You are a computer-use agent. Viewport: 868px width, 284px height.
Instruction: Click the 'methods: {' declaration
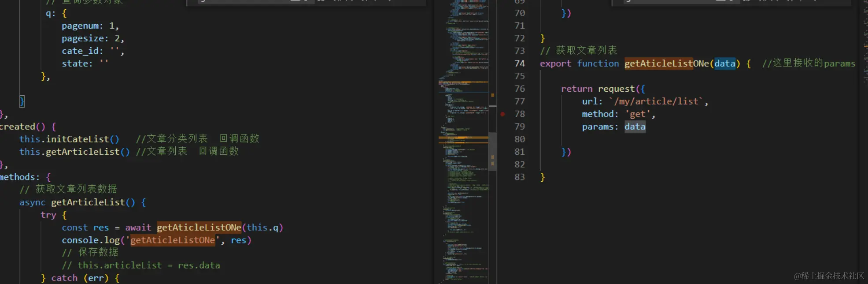[26, 177]
